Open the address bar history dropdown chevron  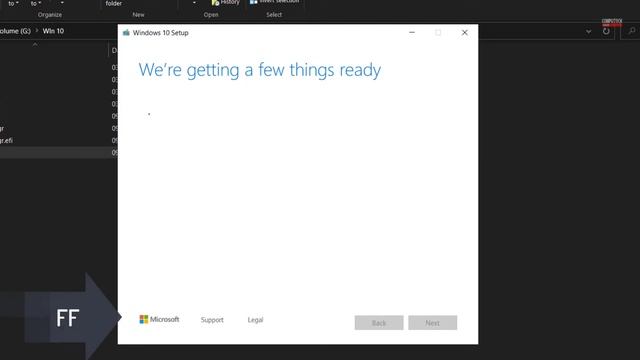(588, 31)
